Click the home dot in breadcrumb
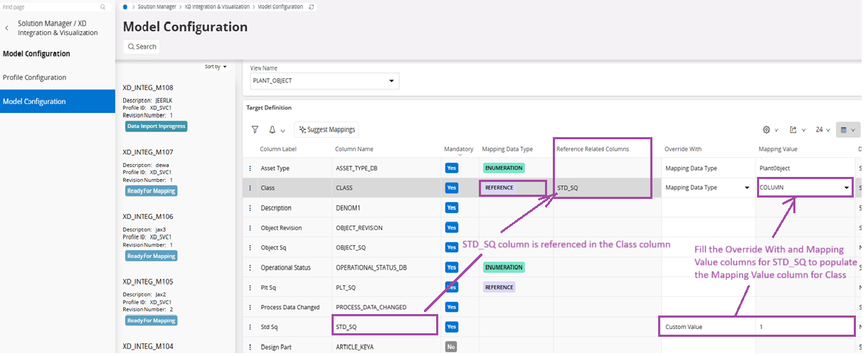The image size is (868, 356). coord(126,6)
